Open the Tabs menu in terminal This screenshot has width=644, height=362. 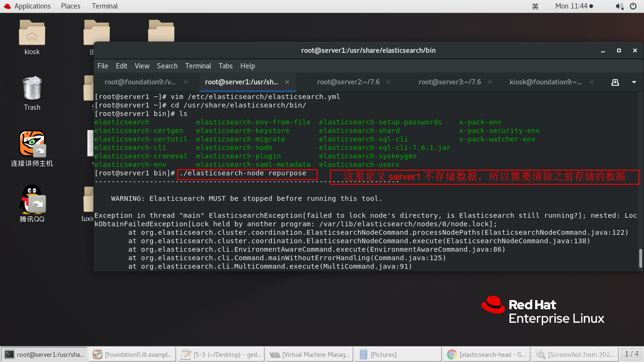pos(225,66)
